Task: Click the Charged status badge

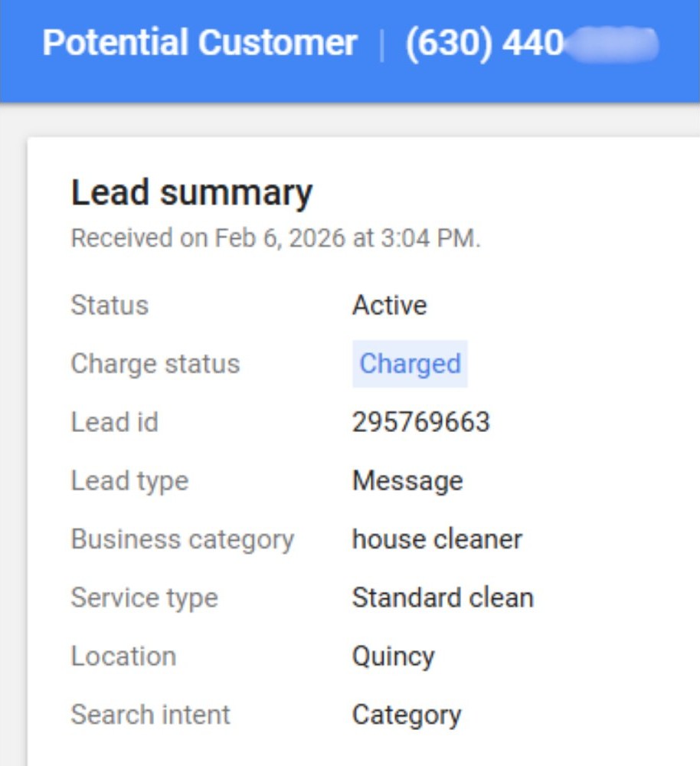Action: pos(410,364)
